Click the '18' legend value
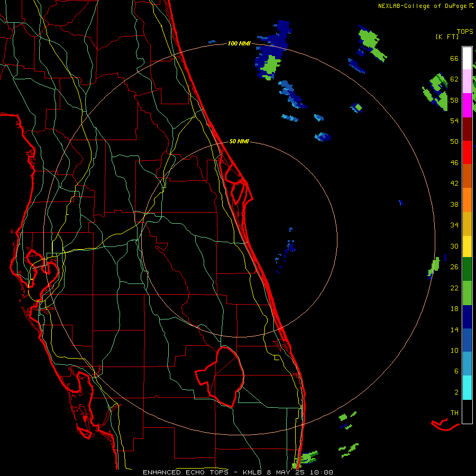Viewport: 476px width, 476px height. tap(454, 309)
